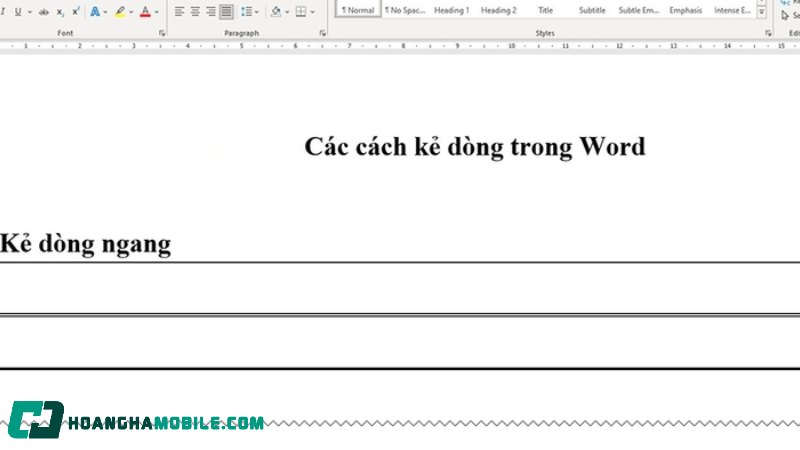
Task: Apply shading paint bucket
Action: click(276, 11)
